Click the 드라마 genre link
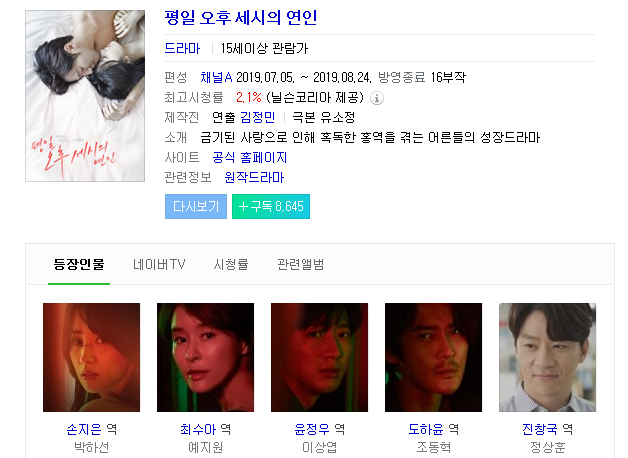Screen dimensions: 628x458 click(x=182, y=48)
